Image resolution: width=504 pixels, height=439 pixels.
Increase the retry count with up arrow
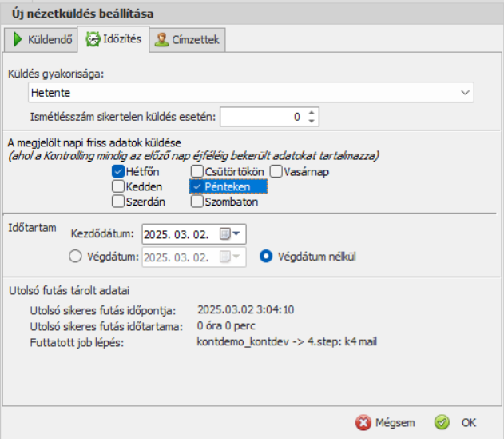(311, 112)
